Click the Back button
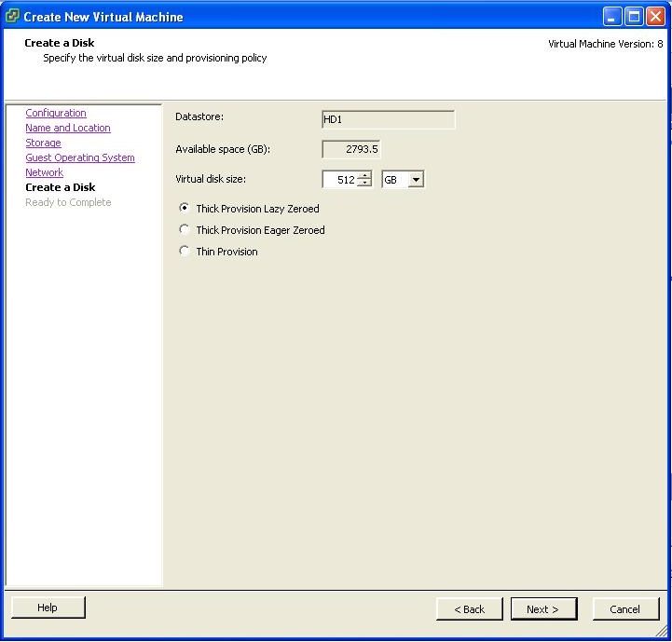The width and height of the screenshot is (672, 642). click(x=469, y=609)
